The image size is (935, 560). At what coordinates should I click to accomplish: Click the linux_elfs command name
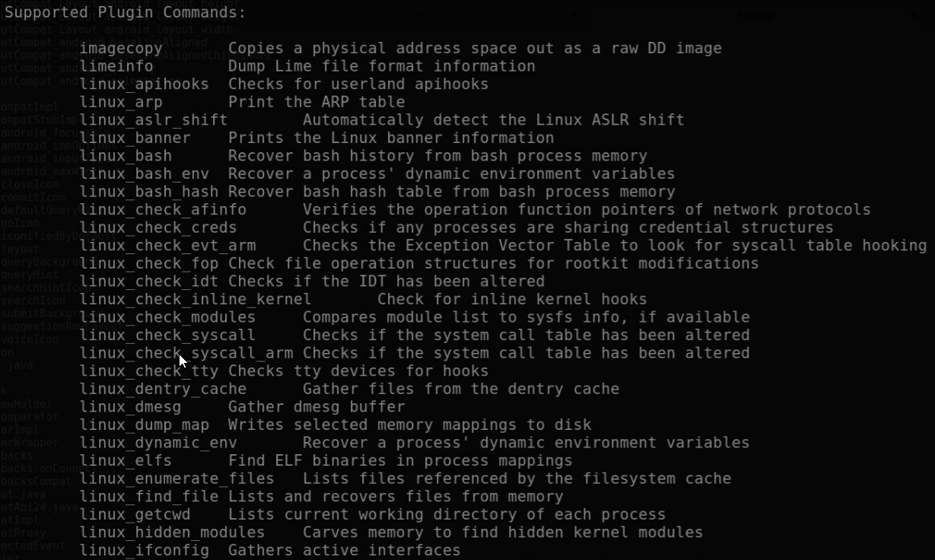(x=126, y=460)
